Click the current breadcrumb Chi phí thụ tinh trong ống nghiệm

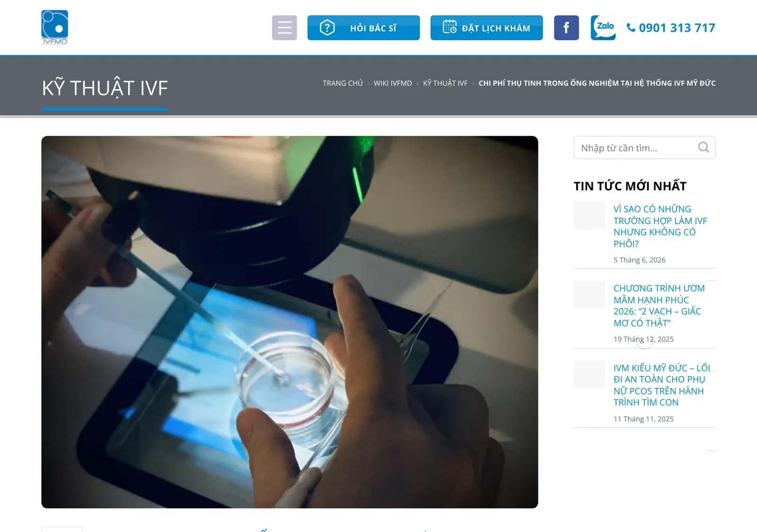tap(597, 83)
